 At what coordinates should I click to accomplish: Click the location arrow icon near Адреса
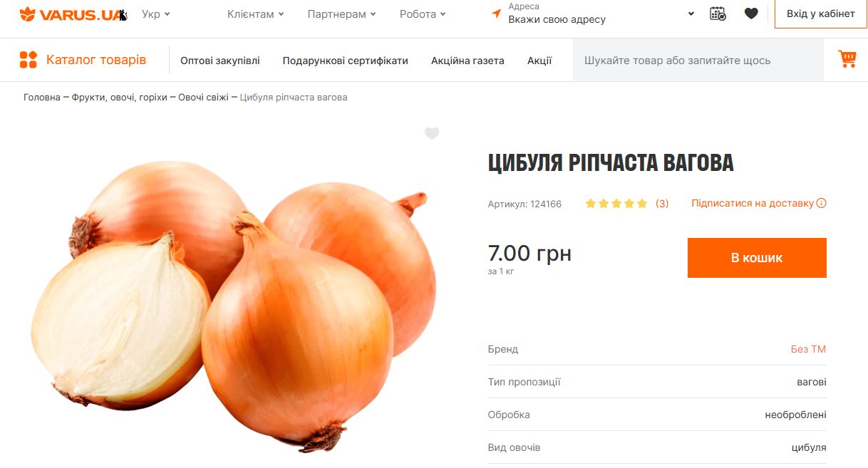[x=497, y=14]
